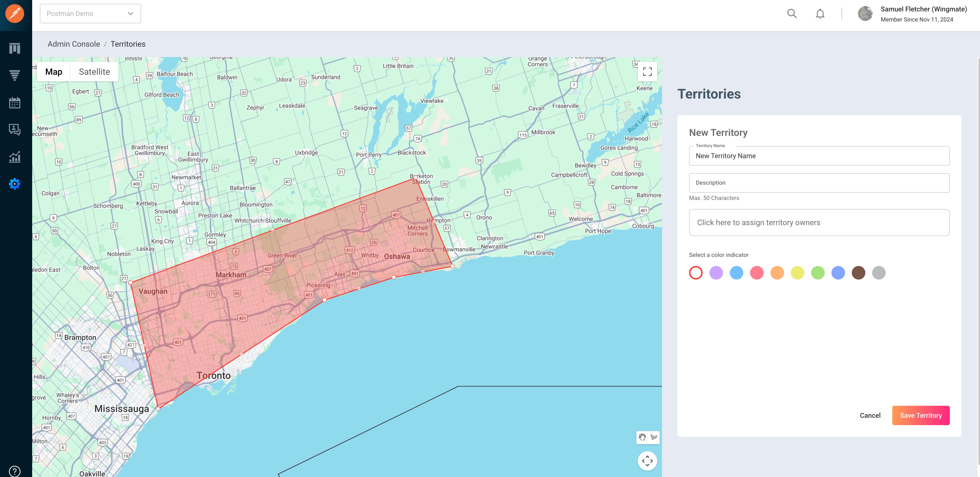Open the notifications bell
Screen dimensions: 980x477
pos(820,14)
